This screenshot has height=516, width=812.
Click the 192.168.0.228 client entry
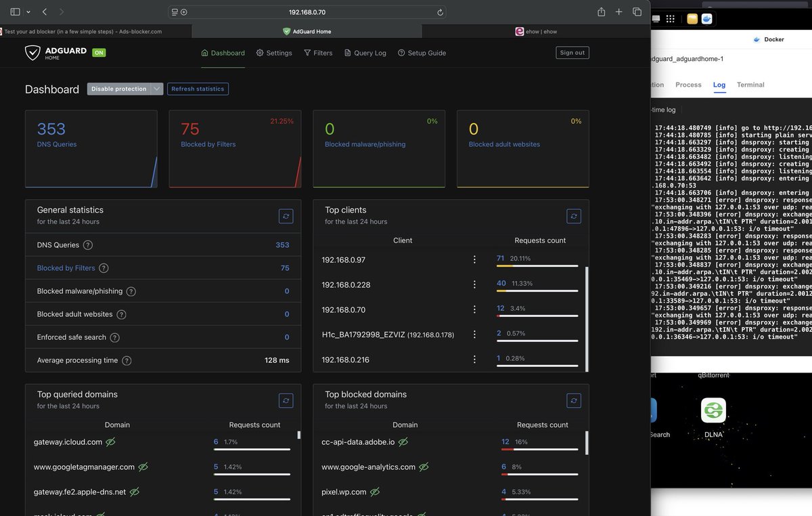pyautogui.click(x=346, y=285)
